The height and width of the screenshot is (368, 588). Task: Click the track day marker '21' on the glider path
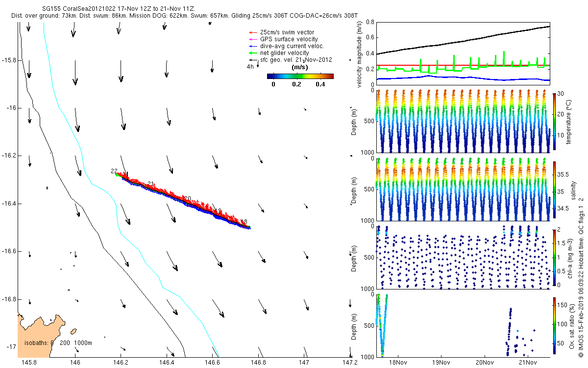[150, 184]
